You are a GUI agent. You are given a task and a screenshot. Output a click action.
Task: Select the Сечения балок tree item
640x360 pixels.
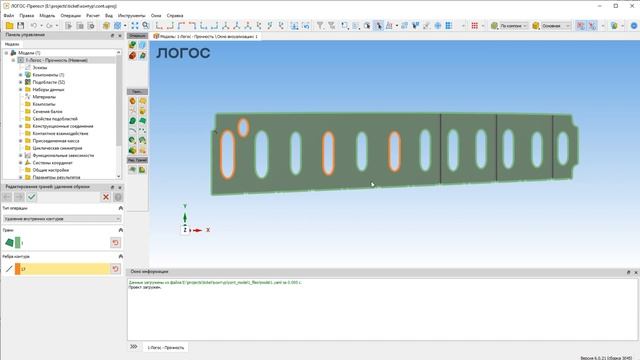[47, 111]
